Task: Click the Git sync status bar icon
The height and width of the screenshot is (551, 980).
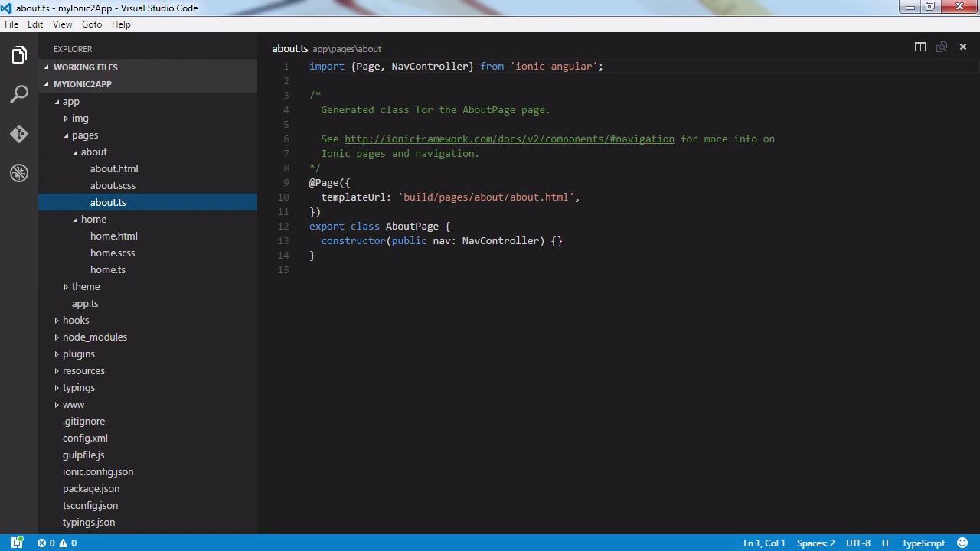Action: click(x=17, y=543)
